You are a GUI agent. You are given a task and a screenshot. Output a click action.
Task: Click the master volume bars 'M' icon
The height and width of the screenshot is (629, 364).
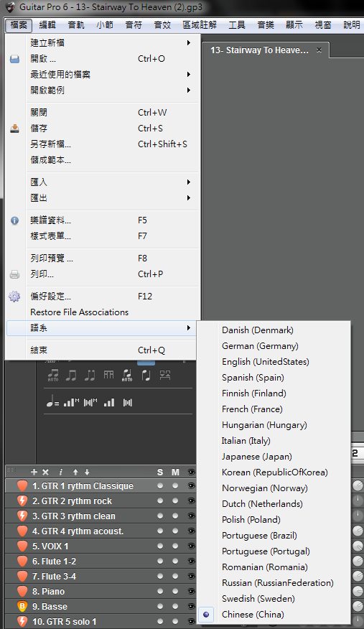[71, 402]
